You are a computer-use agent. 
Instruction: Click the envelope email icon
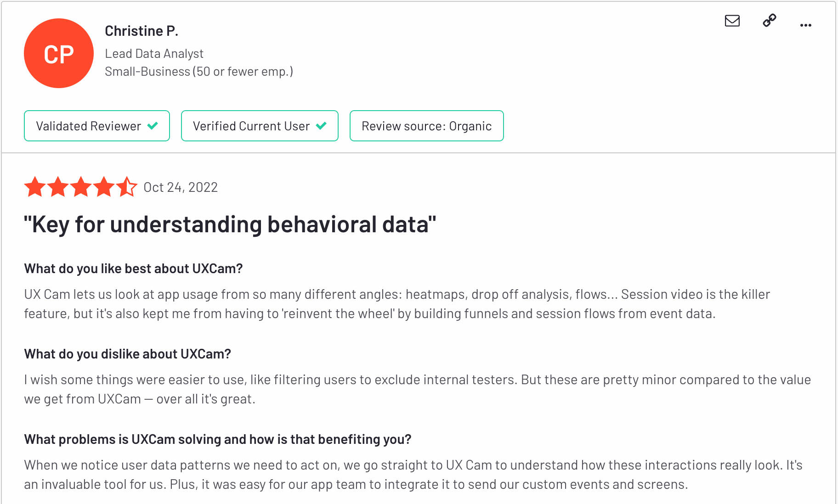coord(732,21)
